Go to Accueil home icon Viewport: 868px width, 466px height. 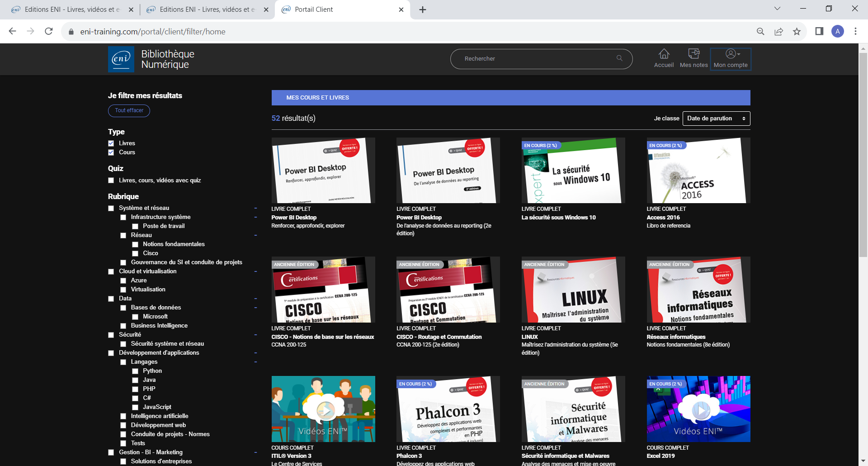(x=664, y=59)
